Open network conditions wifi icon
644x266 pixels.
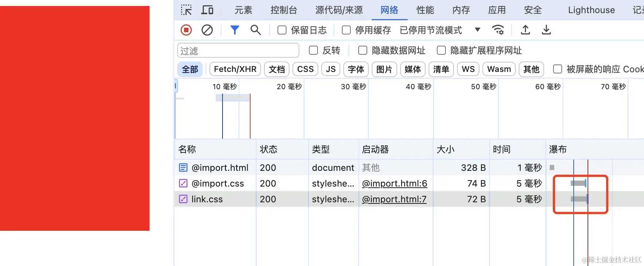click(498, 30)
